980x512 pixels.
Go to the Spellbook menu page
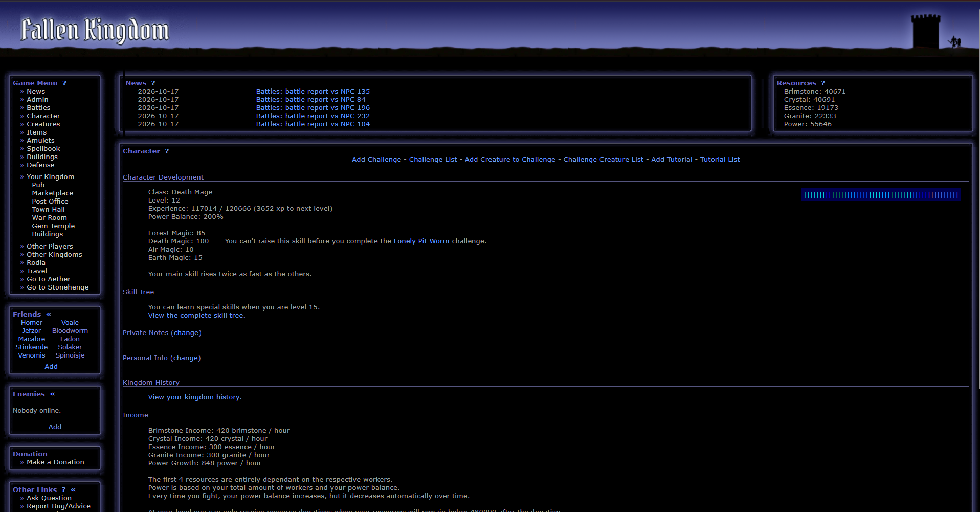[43, 149]
